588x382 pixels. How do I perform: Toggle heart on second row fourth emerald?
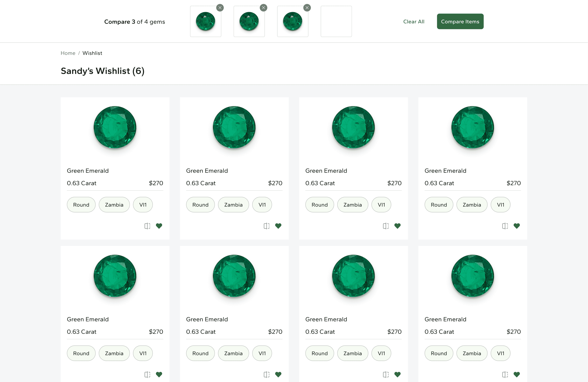click(517, 374)
